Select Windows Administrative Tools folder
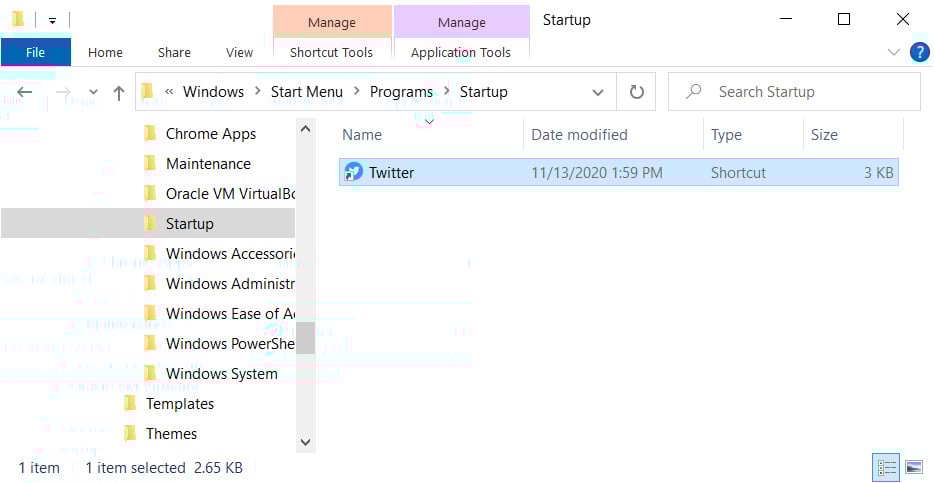934x483 pixels. 230,283
